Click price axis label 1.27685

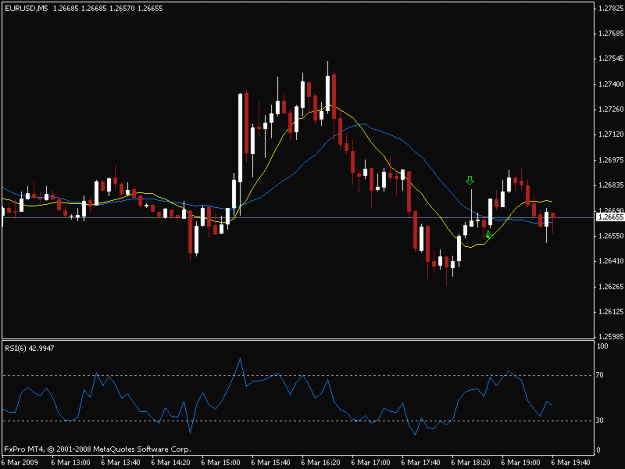(x=611, y=33)
